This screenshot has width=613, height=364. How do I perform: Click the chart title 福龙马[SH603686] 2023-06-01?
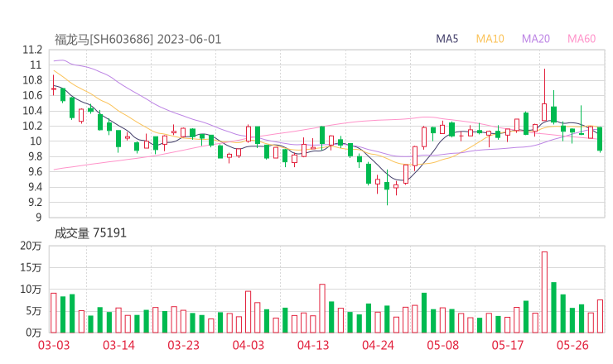tap(138, 40)
